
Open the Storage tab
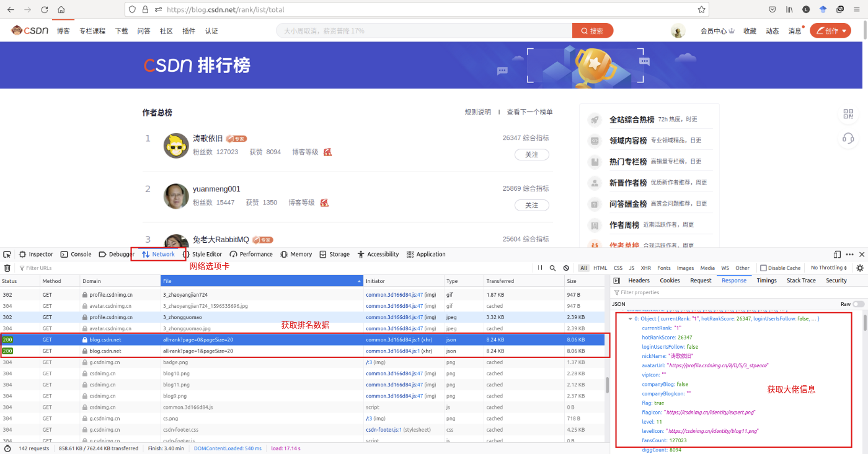tap(334, 255)
